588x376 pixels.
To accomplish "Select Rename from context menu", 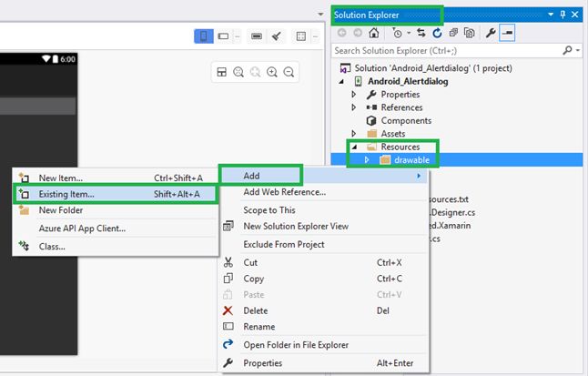I will pyautogui.click(x=324, y=327).
